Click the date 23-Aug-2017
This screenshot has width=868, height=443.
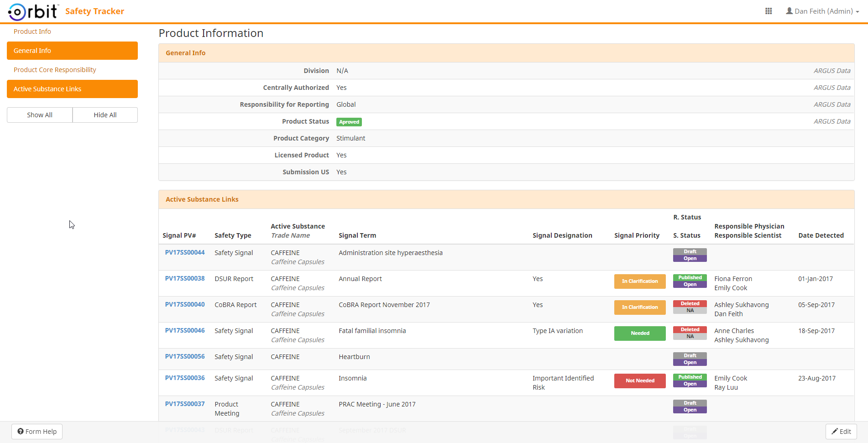point(817,378)
